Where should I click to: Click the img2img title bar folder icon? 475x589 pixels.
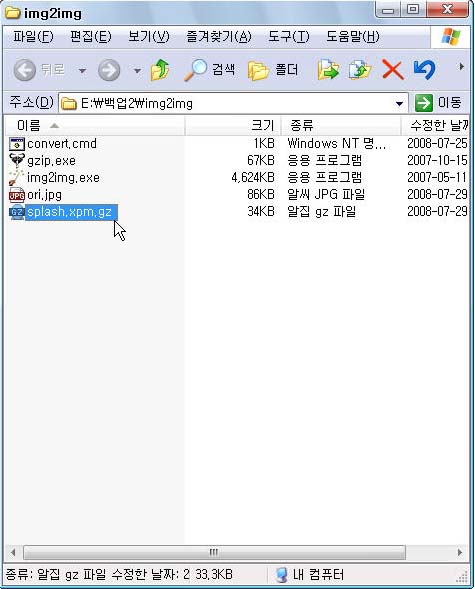point(12,13)
